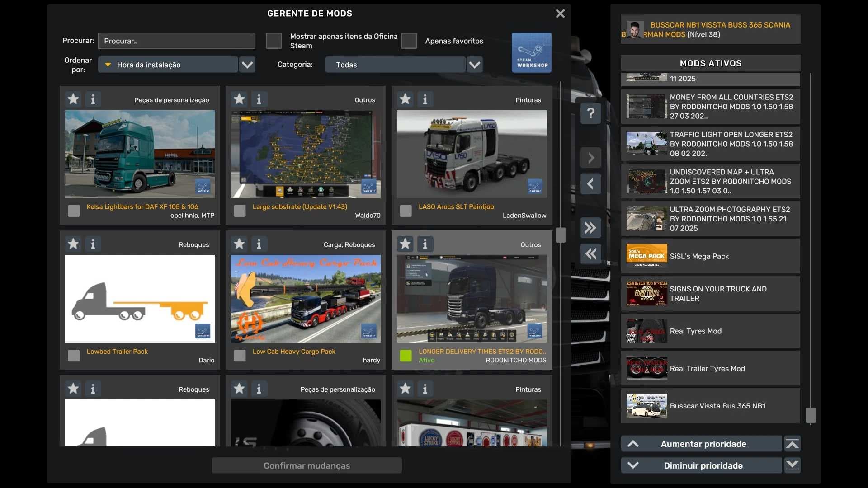Viewport: 868px width, 488px height.
Task: Click the Lowbed Trailer Pack thumbnail
Action: click(x=140, y=299)
